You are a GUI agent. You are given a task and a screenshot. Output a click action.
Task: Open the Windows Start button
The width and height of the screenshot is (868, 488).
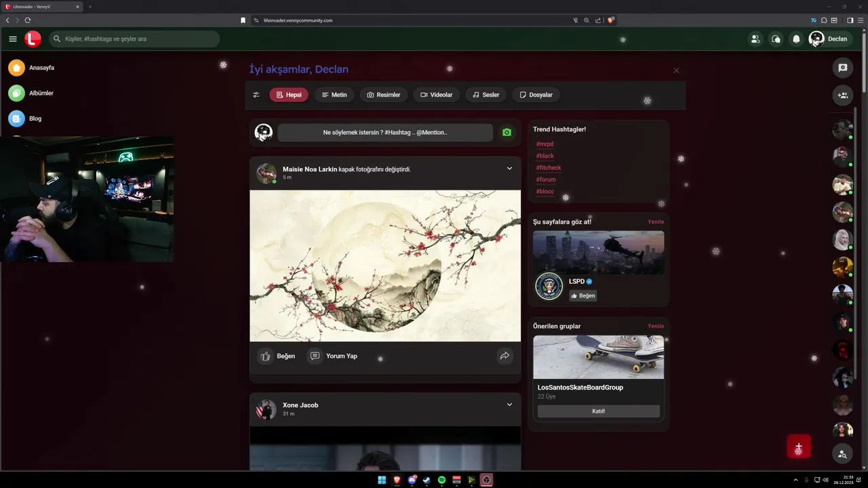[x=382, y=480]
